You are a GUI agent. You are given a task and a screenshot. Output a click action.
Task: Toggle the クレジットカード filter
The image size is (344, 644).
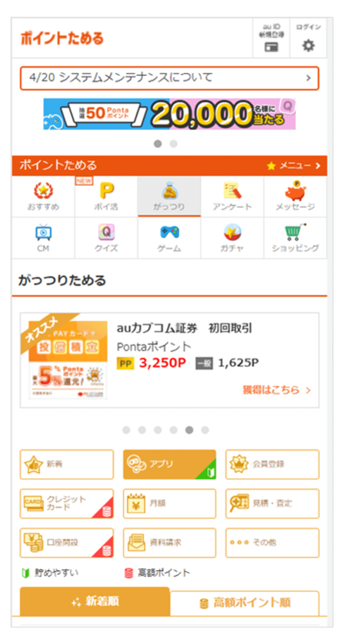(67, 503)
